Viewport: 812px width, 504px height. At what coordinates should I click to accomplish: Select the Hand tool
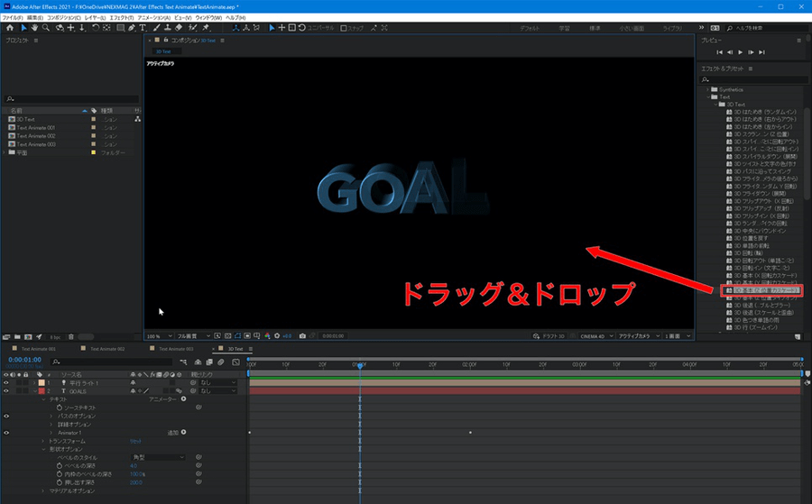coord(34,27)
